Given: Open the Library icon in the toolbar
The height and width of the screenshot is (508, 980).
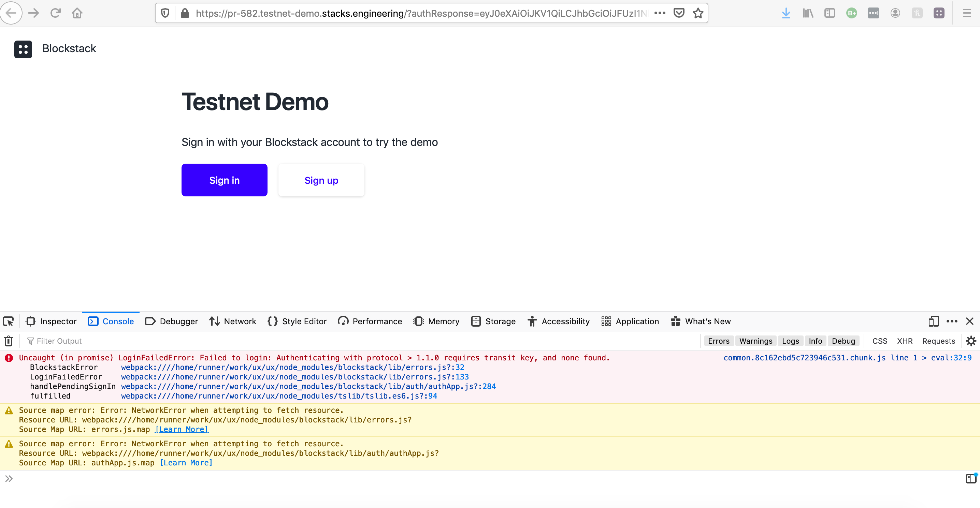Looking at the screenshot, I should click(808, 13).
